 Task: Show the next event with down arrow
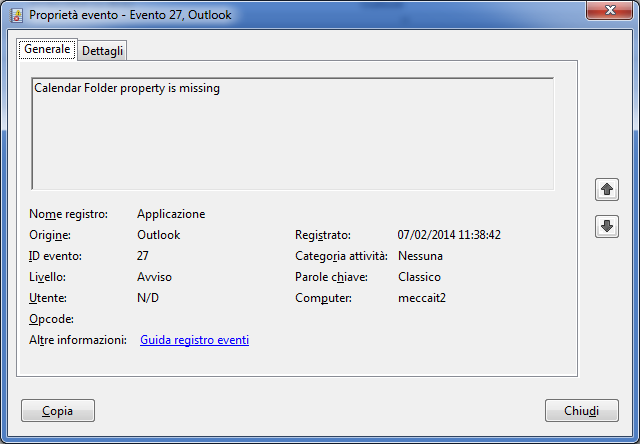[607, 226]
